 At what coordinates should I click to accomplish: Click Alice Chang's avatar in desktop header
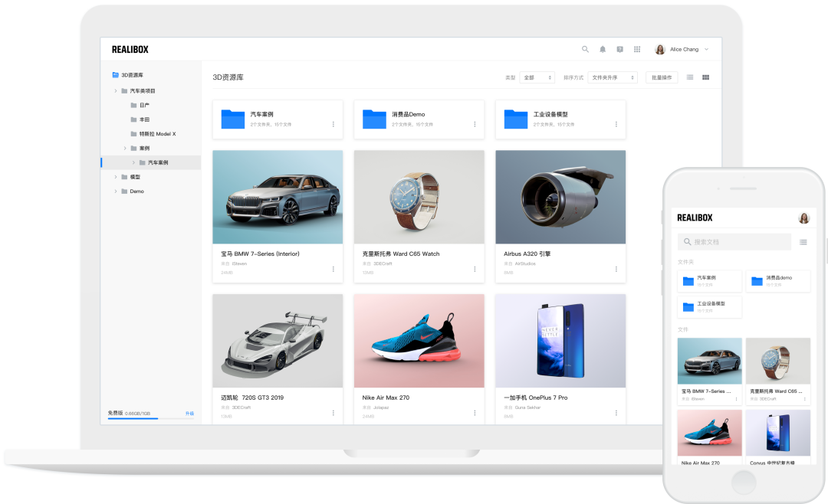pos(660,49)
